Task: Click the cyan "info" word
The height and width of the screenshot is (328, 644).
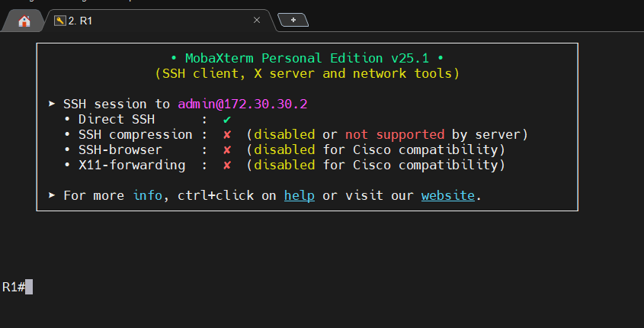Action: (148, 195)
